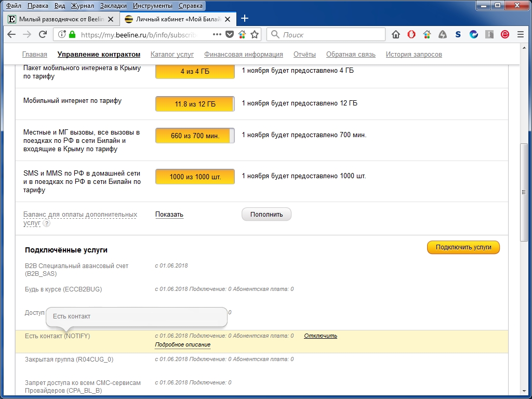Click the Отключить link for Есть контакт
This screenshot has width=532, height=399.
coord(321,336)
